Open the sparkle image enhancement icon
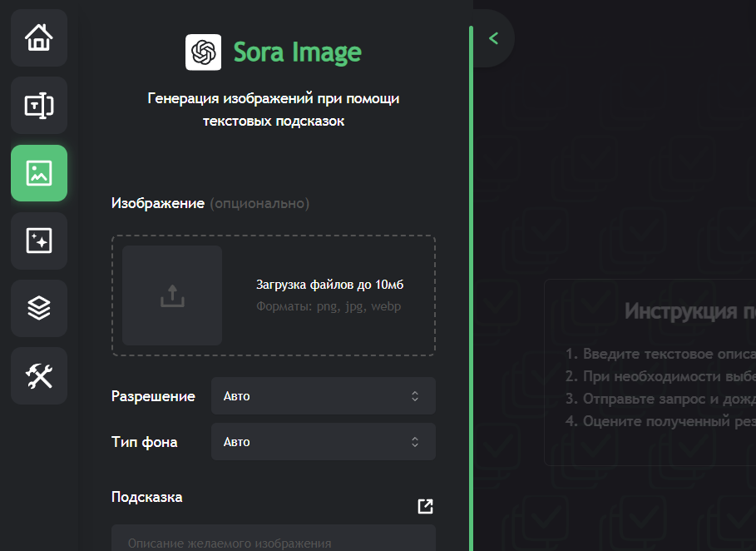 point(39,241)
